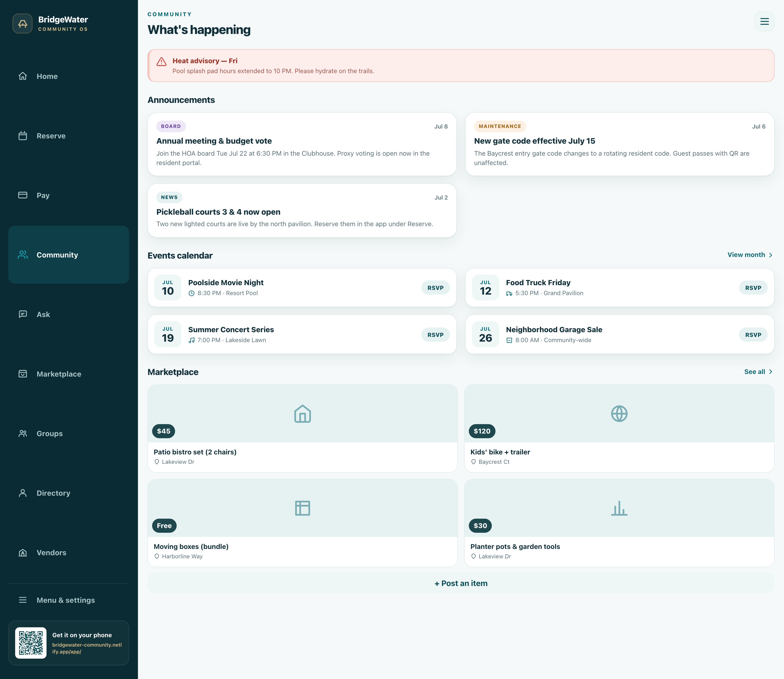This screenshot has height=679, width=784.
Task: Click the location pin beside Harborline Way
Action: tap(157, 556)
